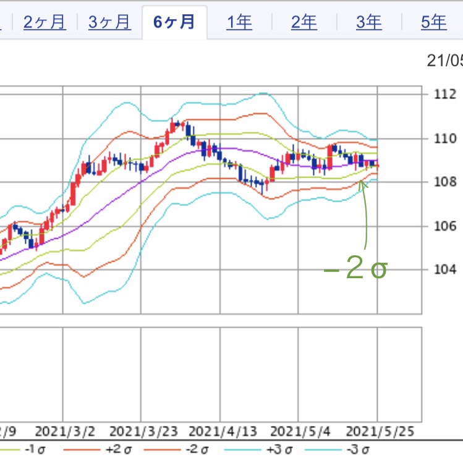This screenshot has height=476, width=463.
Task: Switch to the 2ヶ月 period tab
Action: pos(45,22)
